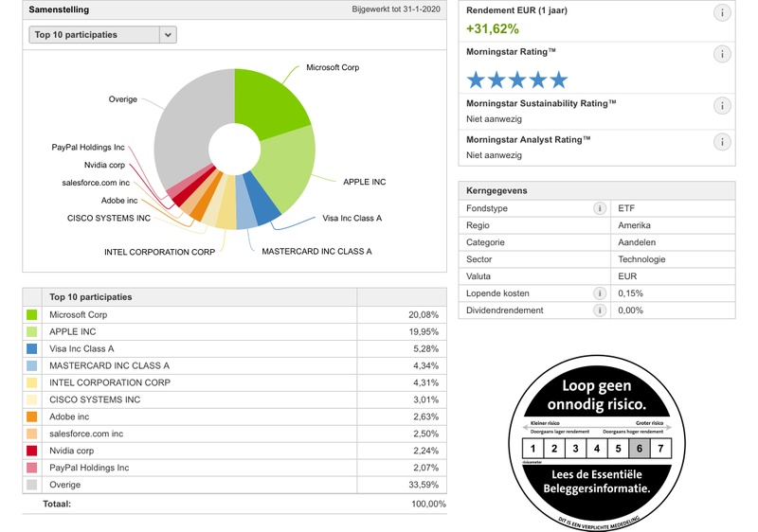This screenshot has width=758, height=532.
Task: Click the CISCO SYSTEMS INC chart label
Action: (x=109, y=219)
